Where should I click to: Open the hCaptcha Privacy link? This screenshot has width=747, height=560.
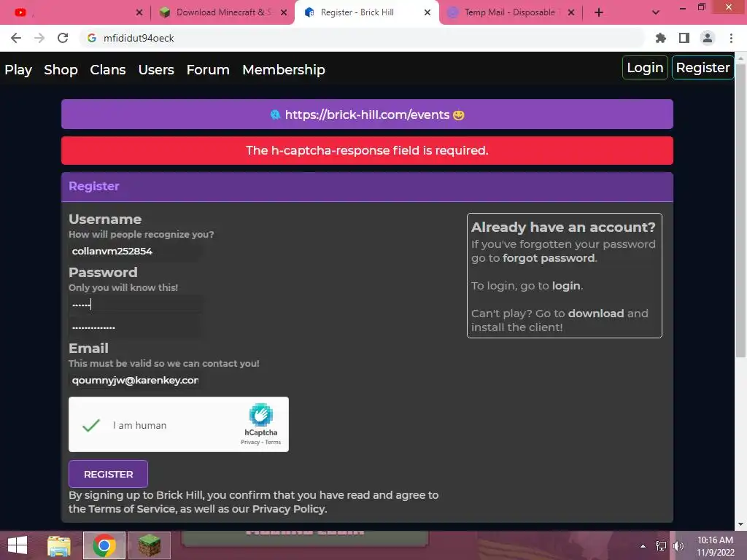point(250,443)
